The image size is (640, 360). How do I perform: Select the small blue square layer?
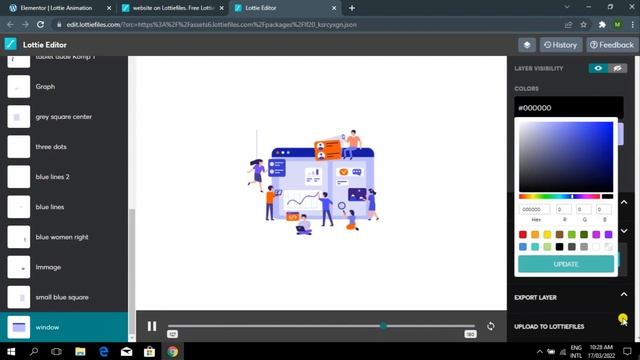coord(64,297)
